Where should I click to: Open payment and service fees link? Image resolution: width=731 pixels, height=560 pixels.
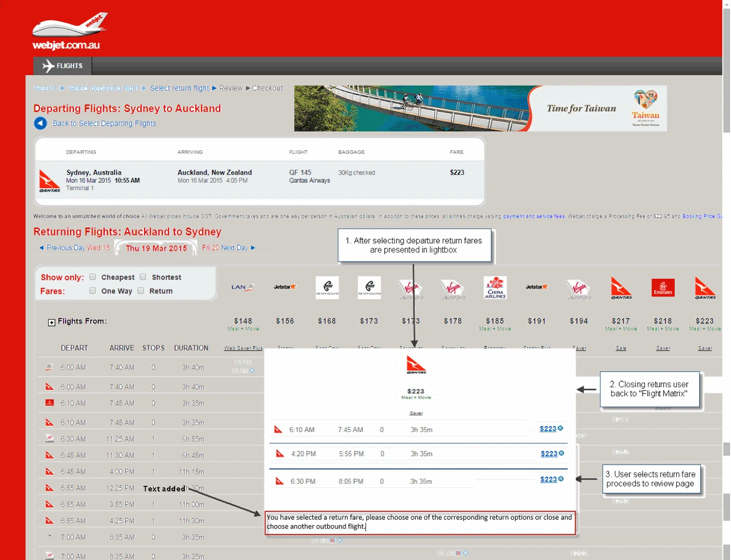coord(534,216)
